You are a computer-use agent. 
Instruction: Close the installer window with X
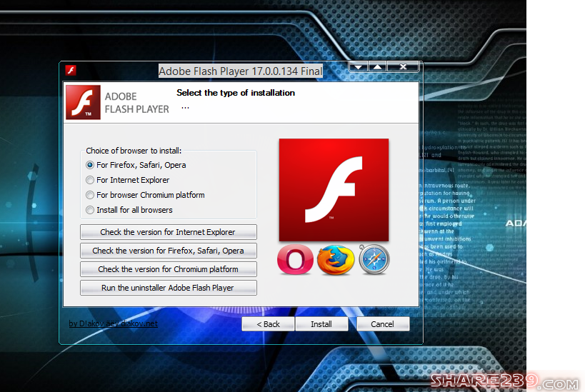click(x=404, y=67)
